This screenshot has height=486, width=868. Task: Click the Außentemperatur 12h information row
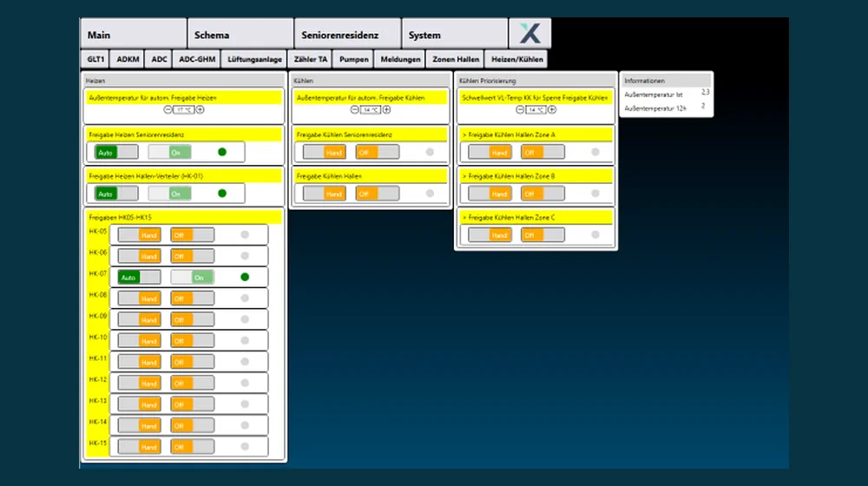[x=667, y=108]
